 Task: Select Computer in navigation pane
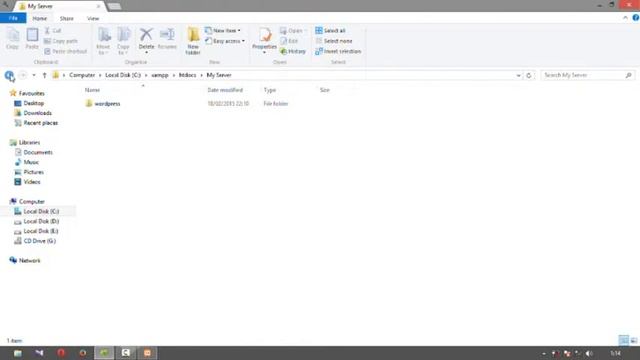(x=27, y=201)
